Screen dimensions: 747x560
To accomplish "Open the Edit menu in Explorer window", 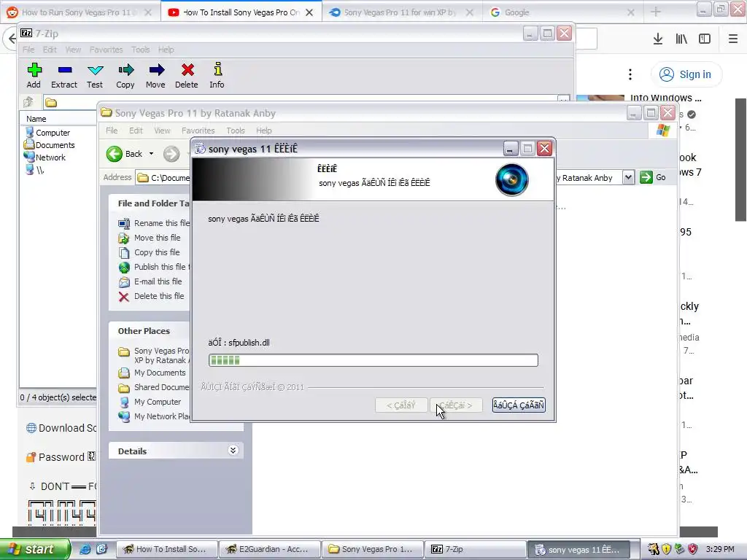I will pyautogui.click(x=136, y=131).
